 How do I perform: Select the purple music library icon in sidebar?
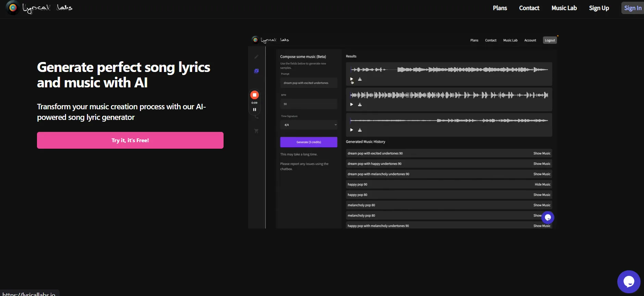pyautogui.click(x=256, y=71)
